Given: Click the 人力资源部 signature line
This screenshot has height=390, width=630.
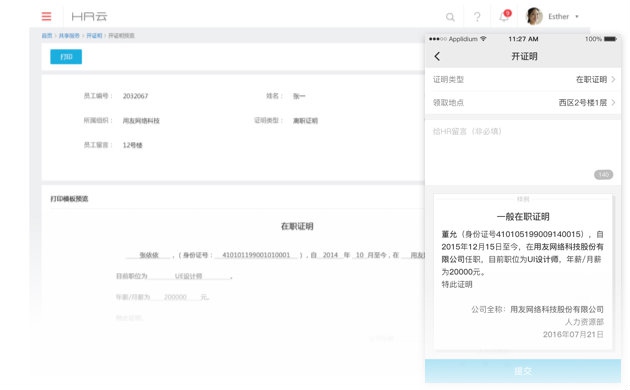Looking at the screenshot, I should pyautogui.click(x=584, y=322).
